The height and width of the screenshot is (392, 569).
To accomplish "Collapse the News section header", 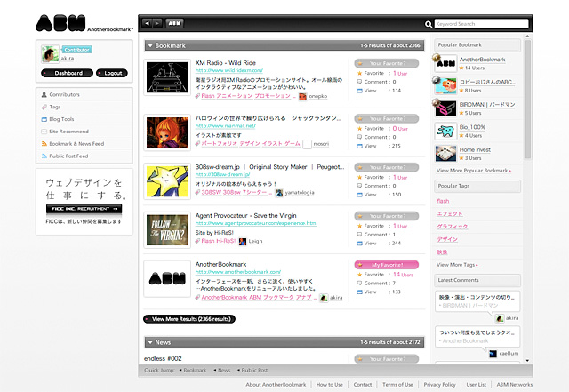I will click(x=149, y=342).
